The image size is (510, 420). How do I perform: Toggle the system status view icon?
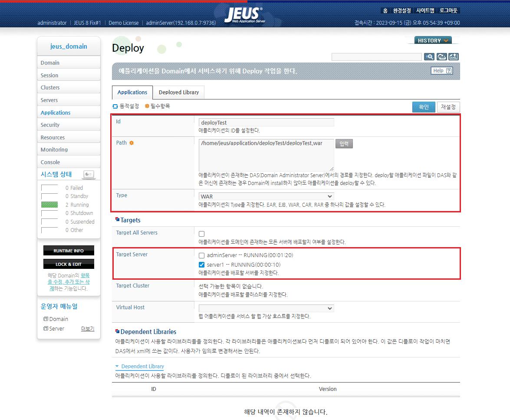point(89,175)
